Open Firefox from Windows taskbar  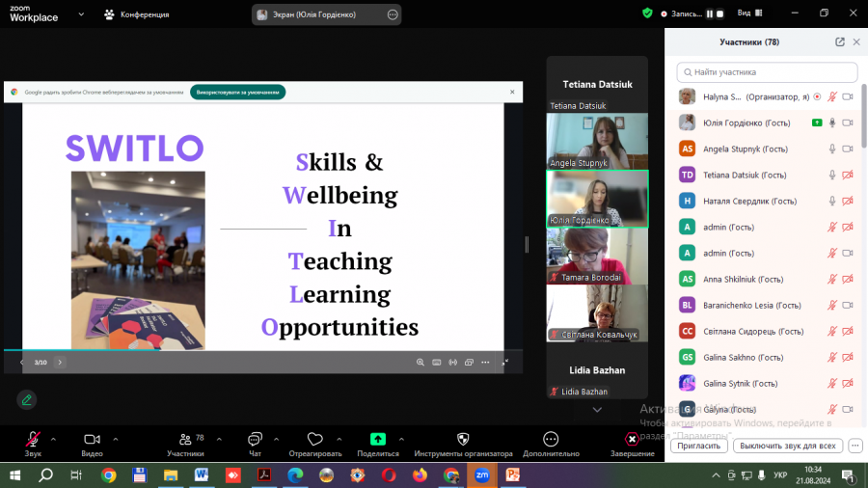tap(420, 475)
